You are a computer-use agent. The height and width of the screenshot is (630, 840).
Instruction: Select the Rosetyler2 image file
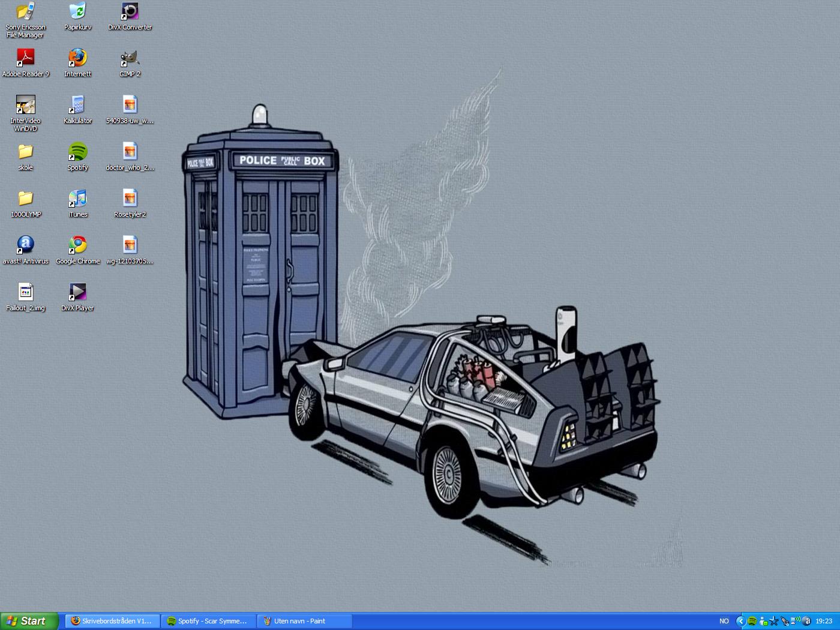tap(130, 204)
